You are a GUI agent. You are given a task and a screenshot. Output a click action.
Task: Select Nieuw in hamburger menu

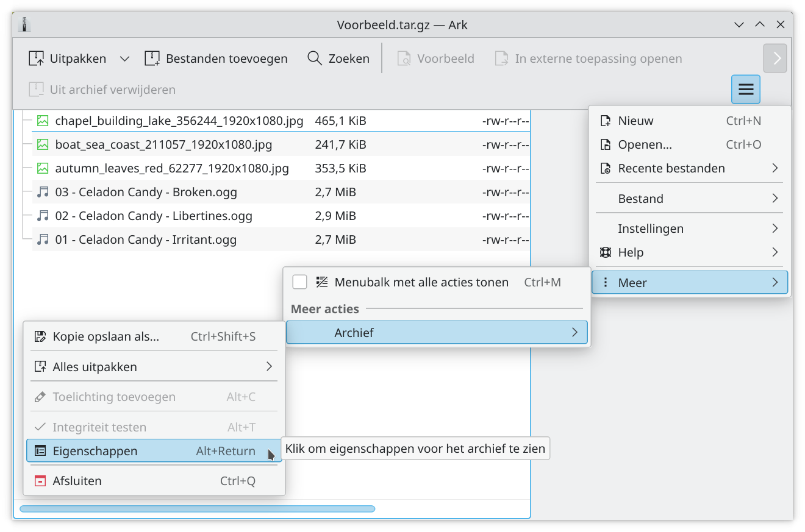(690, 121)
